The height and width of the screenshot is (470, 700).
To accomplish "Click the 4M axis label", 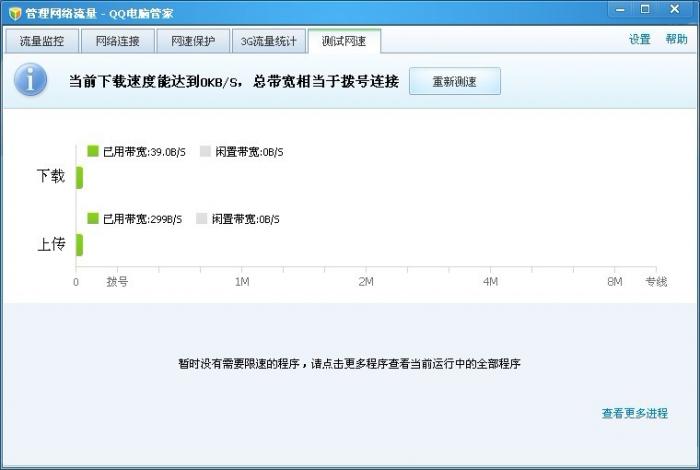I will (x=491, y=282).
